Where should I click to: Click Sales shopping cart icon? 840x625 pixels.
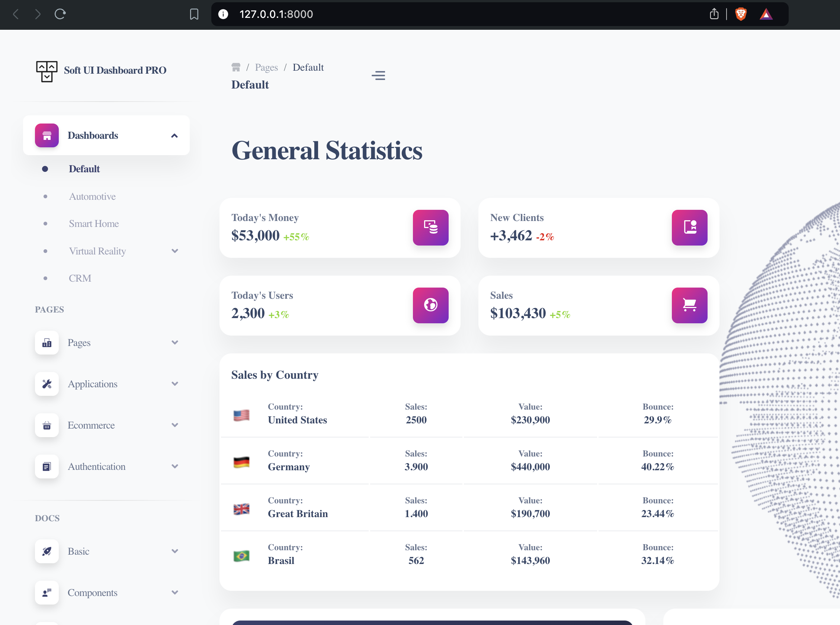tap(689, 305)
